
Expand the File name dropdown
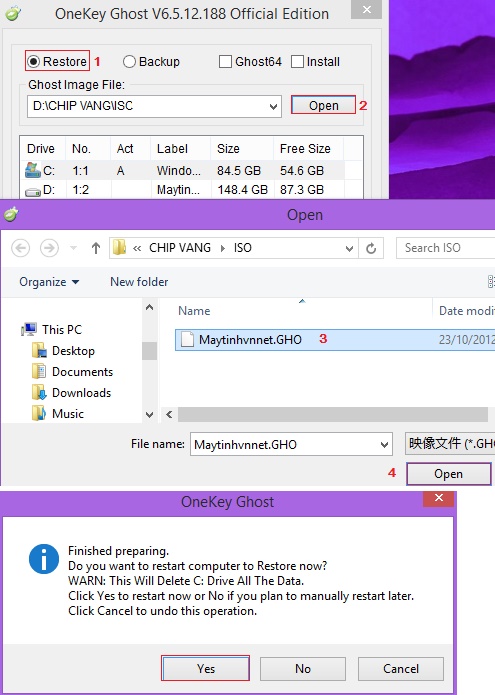pyautogui.click(x=385, y=445)
